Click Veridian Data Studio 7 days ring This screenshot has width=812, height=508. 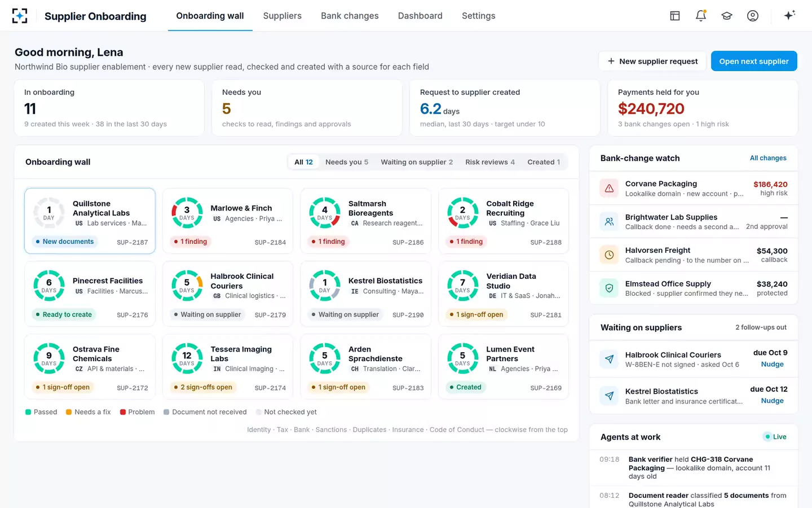coord(462,286)
